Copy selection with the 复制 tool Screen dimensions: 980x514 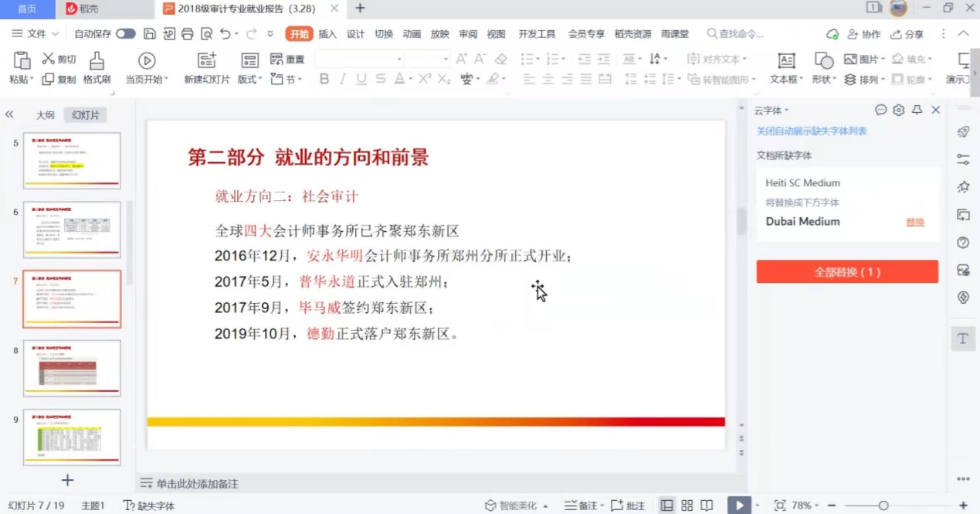click(x=59, y=79)
